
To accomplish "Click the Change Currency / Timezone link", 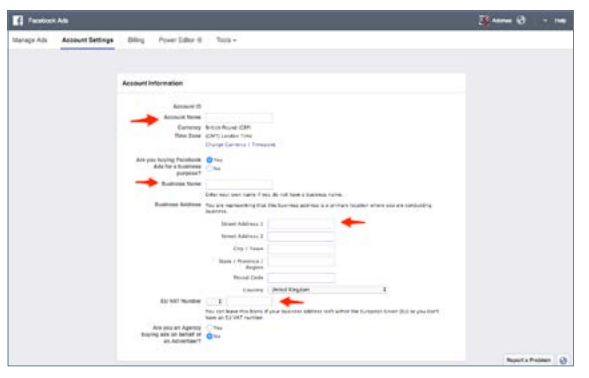I will pos(240,145).
